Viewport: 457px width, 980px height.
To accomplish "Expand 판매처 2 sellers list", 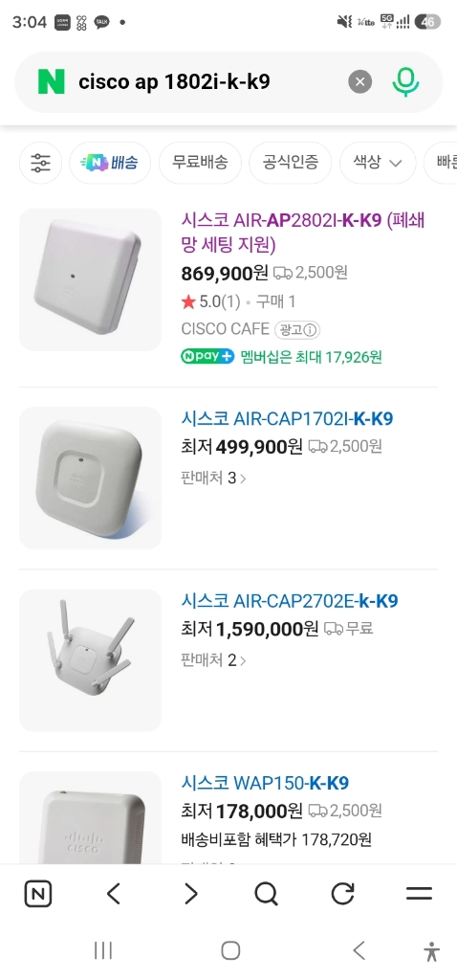I will (213, 660).
